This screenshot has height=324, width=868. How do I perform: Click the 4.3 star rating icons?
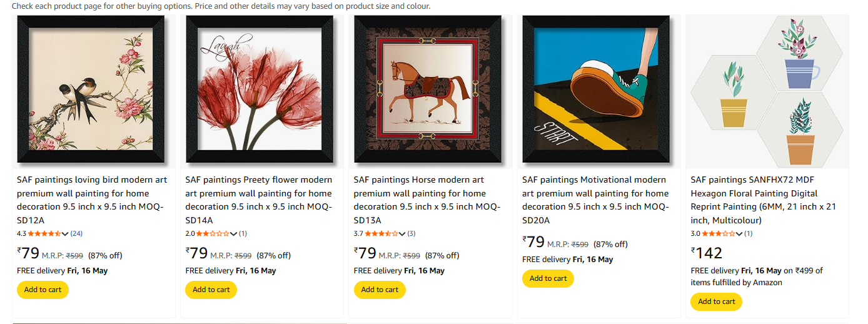(45, 234)
